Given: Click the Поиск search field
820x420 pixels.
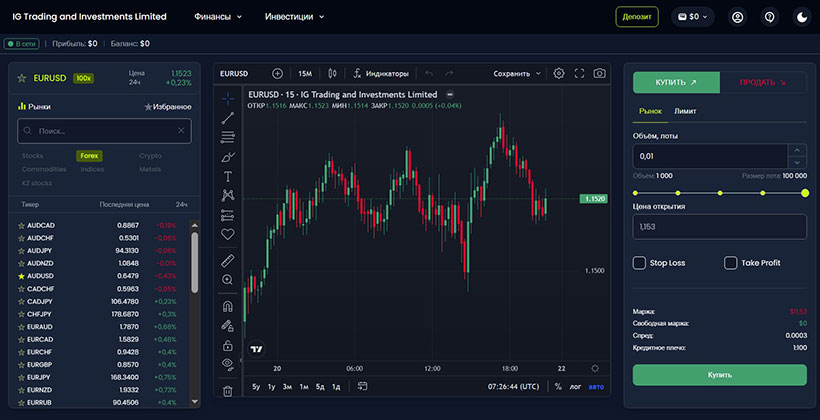Looking at the screenshot, I should click(x=104, y=131).
